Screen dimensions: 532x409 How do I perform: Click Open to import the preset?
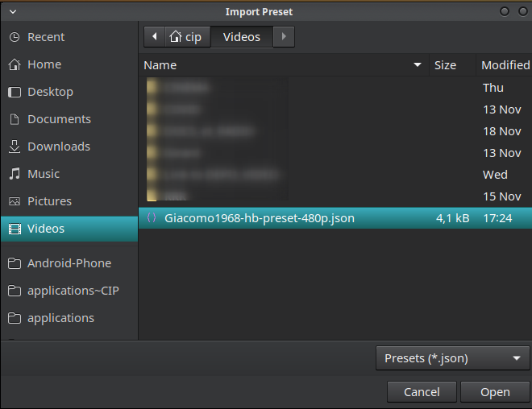495,392
